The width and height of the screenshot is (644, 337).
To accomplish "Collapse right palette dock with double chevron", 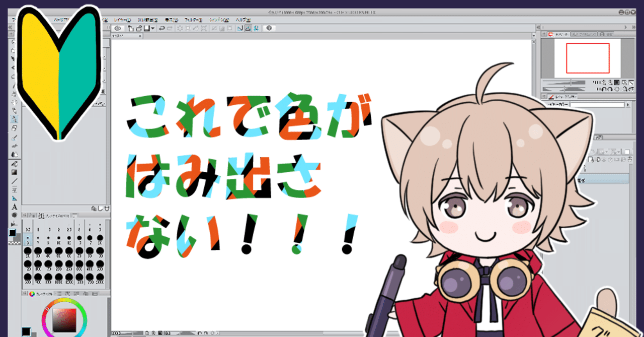I will (634, 27).
